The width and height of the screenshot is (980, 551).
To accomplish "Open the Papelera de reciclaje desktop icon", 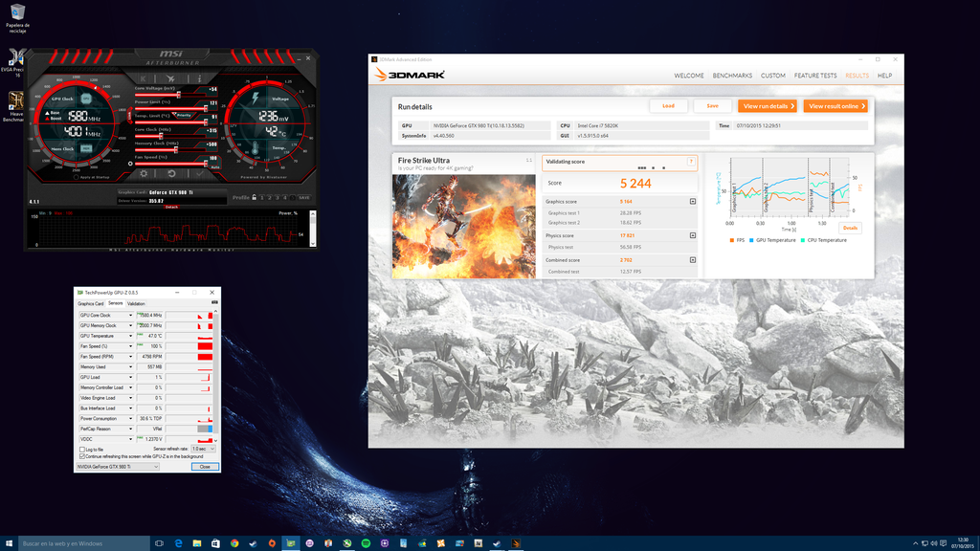I will pos(17,18).
